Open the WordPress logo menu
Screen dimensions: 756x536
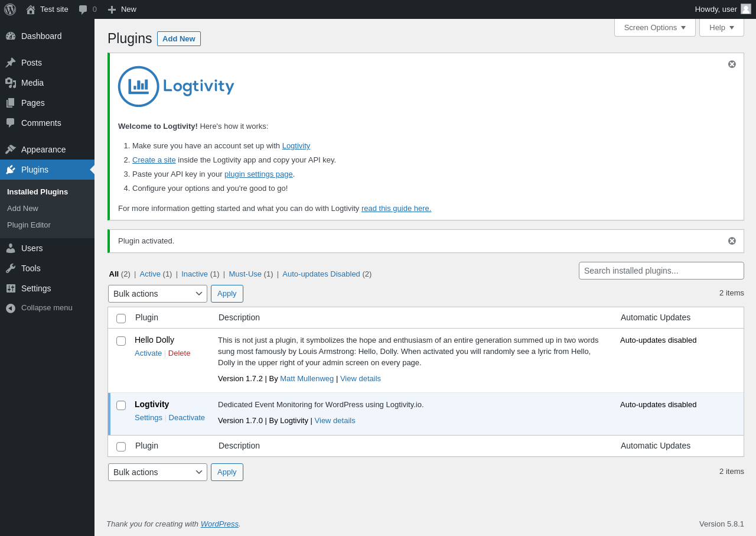(x=10, y=9)
